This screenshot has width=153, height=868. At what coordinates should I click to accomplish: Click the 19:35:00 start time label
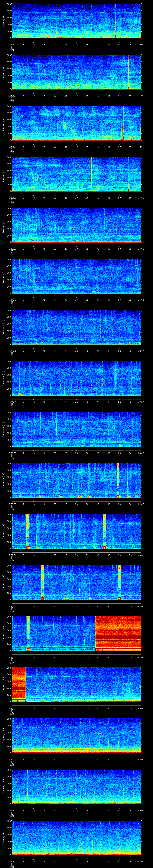pyautogui.click(x=12, y=351)
